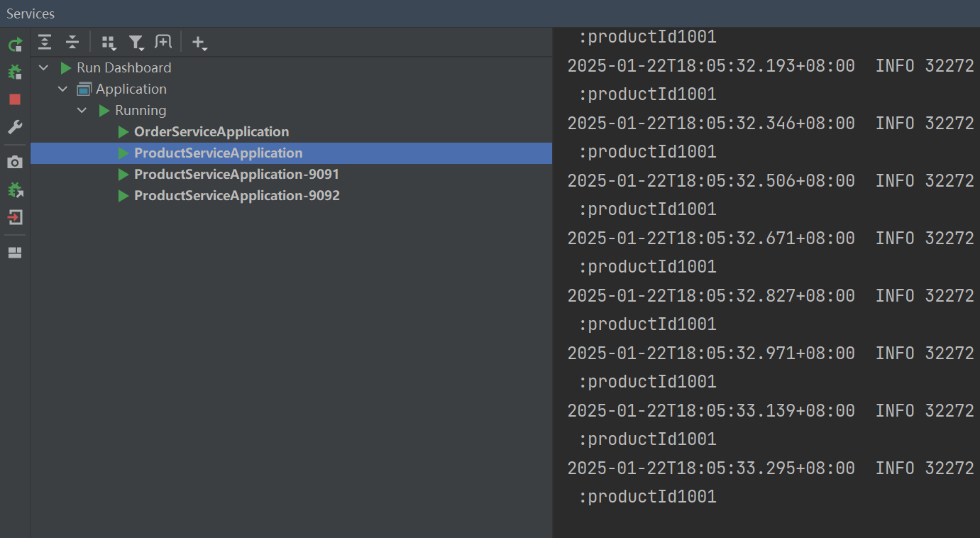Click Collapse All toolbar icon
Image resolution: width=980 pixels, height=538 pixels.
[72, 42]
